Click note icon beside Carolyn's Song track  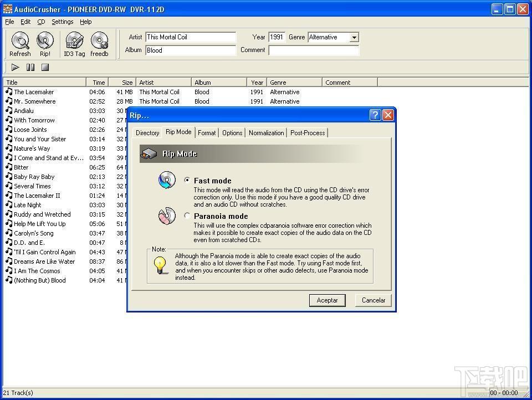click(x=9, y=233)
